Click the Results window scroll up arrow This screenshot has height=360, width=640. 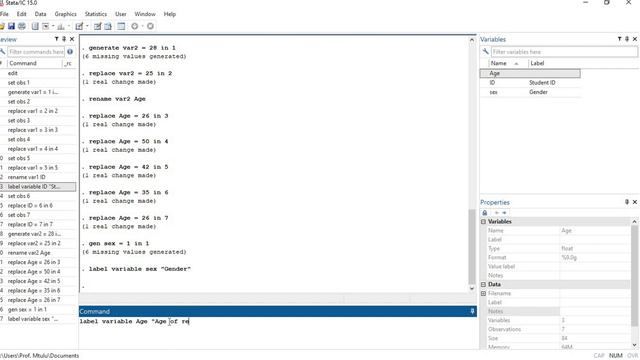(x=472, y=40)
